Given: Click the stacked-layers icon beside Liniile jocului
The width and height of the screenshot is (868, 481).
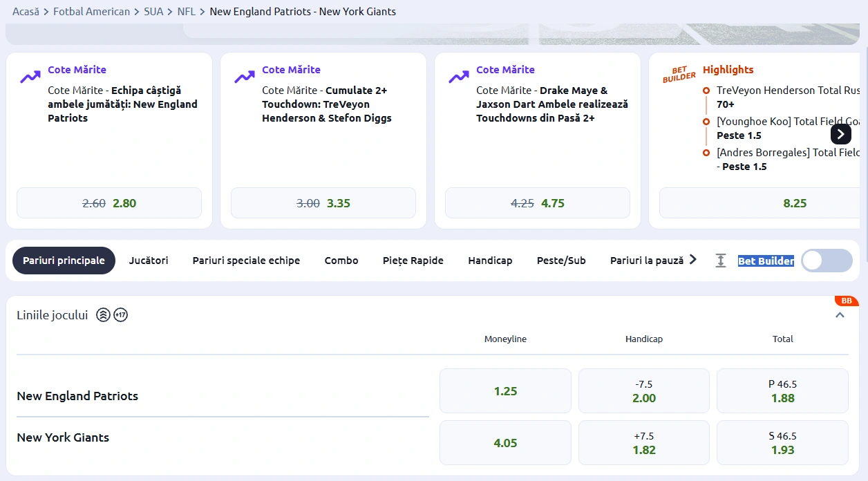Looking at the screenshot, I should click(x=103, y=315).
